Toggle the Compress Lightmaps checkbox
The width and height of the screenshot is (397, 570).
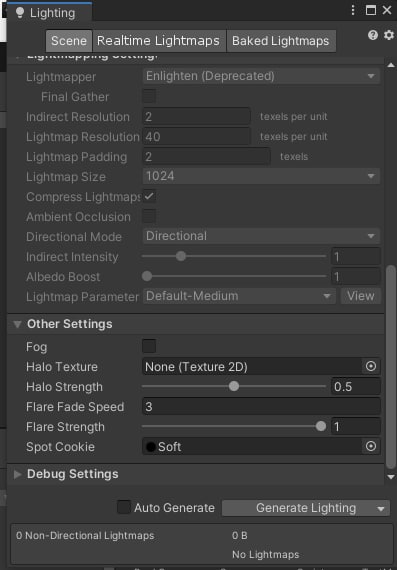149,197
